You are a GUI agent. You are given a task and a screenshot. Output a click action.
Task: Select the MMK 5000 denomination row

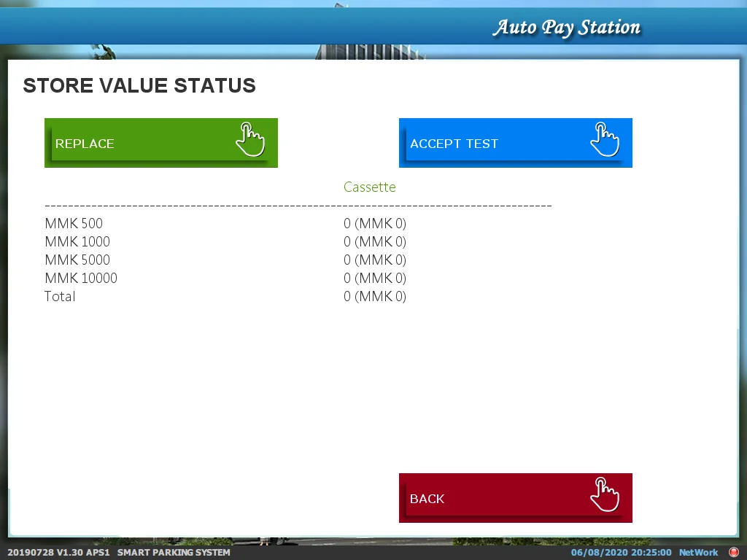[77, 260]
